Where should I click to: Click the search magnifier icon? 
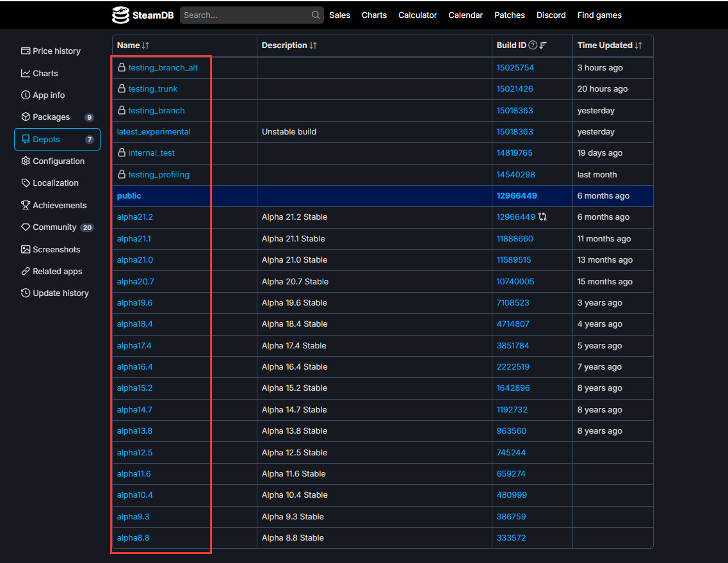click(x=316, y=15)
